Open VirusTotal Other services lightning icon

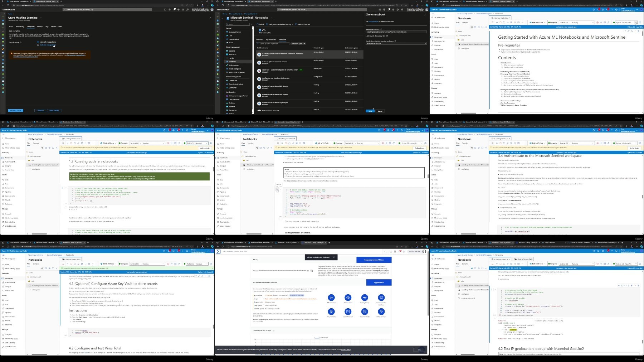(381, 312)
